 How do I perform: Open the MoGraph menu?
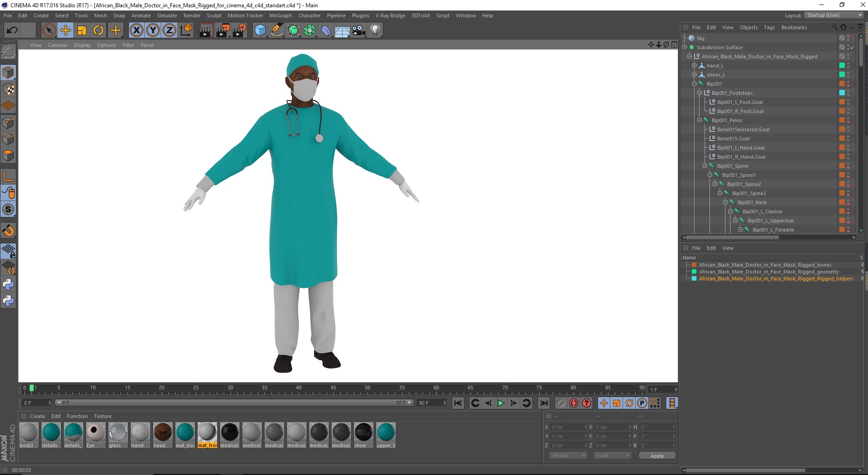click(281, 15)
